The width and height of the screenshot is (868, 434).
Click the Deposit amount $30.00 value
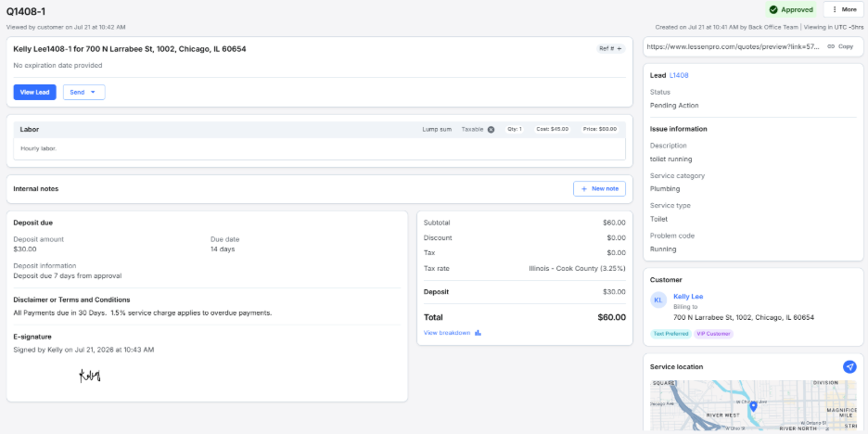click(x=24, y=249)
